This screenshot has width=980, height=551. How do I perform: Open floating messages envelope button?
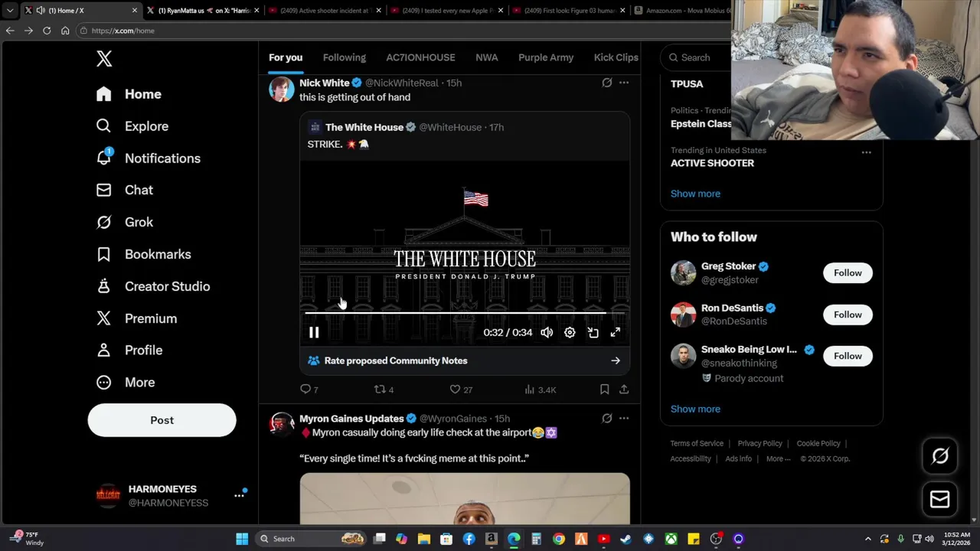point(940,500)
